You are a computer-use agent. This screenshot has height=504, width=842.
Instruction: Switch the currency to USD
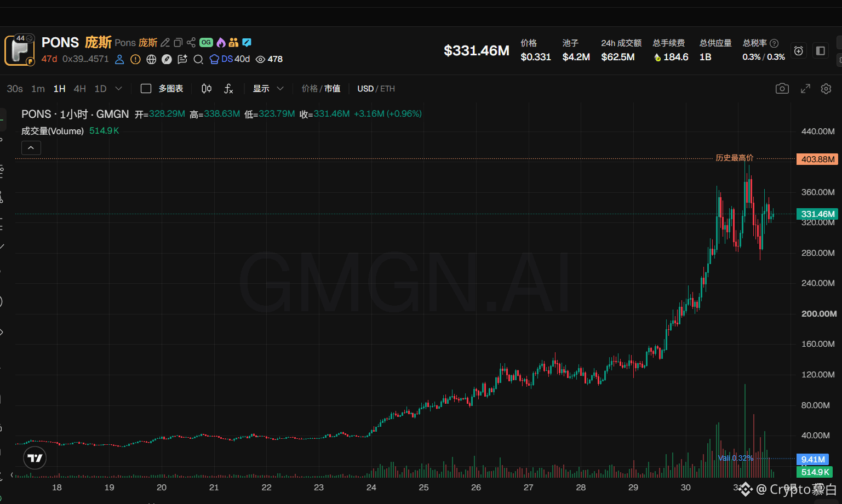point(365,89)
